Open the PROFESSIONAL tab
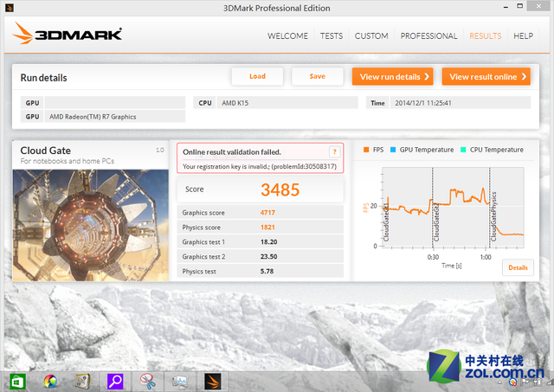Image resolution: width=554 pixels, height=392 pixels. click(428, 36)
